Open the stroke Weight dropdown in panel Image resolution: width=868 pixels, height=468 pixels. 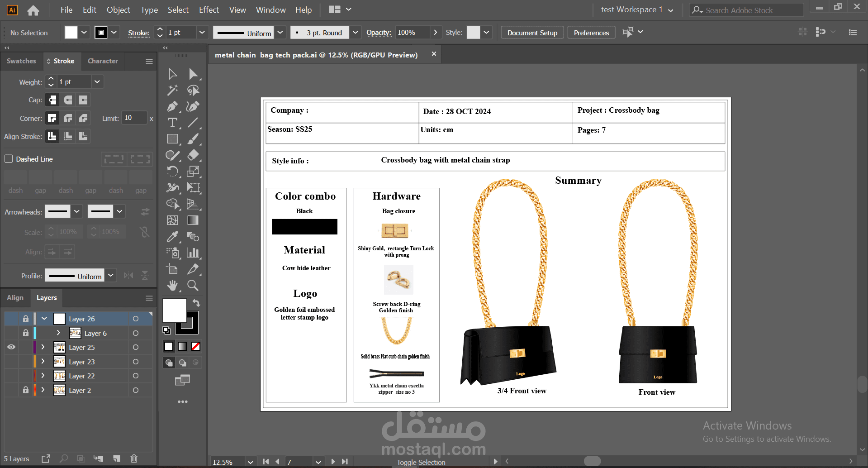click(x=97, y=82)
